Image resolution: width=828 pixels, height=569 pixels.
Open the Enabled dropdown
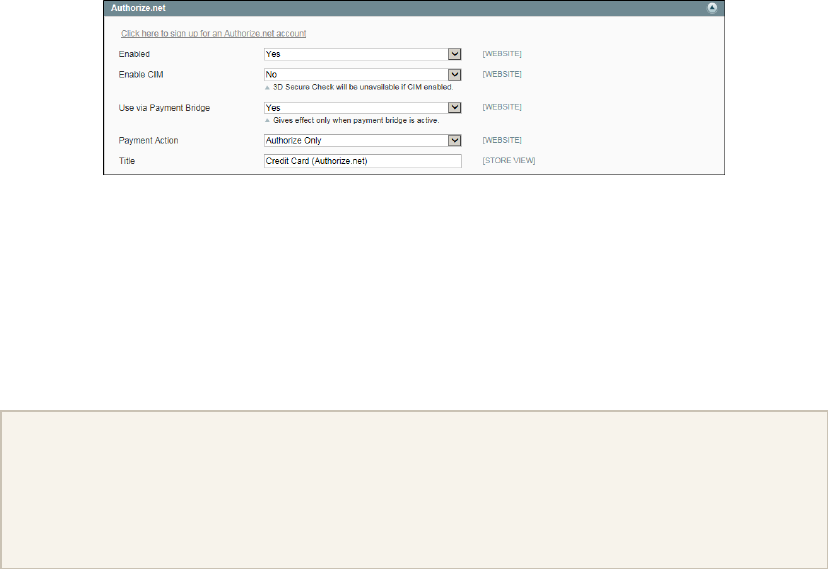363,54
